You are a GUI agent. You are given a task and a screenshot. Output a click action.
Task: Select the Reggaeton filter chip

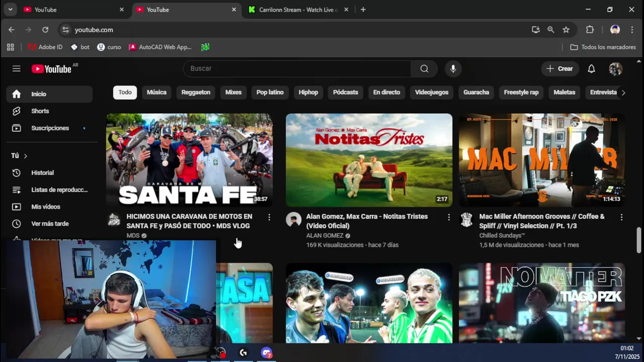point(196,93)
